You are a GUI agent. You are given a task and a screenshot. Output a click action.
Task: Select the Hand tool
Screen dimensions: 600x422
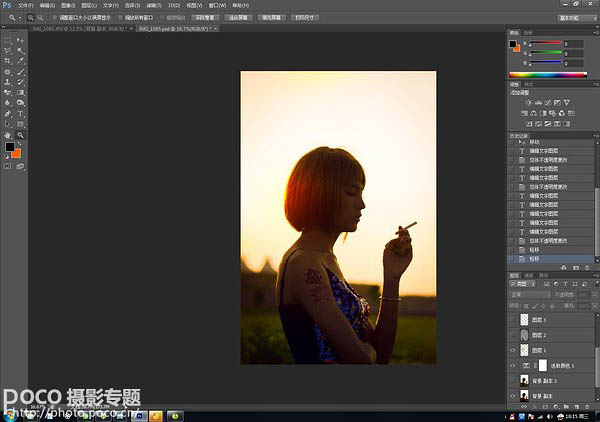pyautogui.click(x=8, y=134)
